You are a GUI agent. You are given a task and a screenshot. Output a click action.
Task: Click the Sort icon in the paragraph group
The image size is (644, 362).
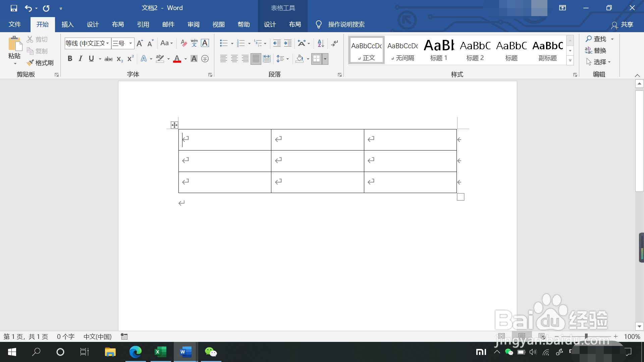321,43
